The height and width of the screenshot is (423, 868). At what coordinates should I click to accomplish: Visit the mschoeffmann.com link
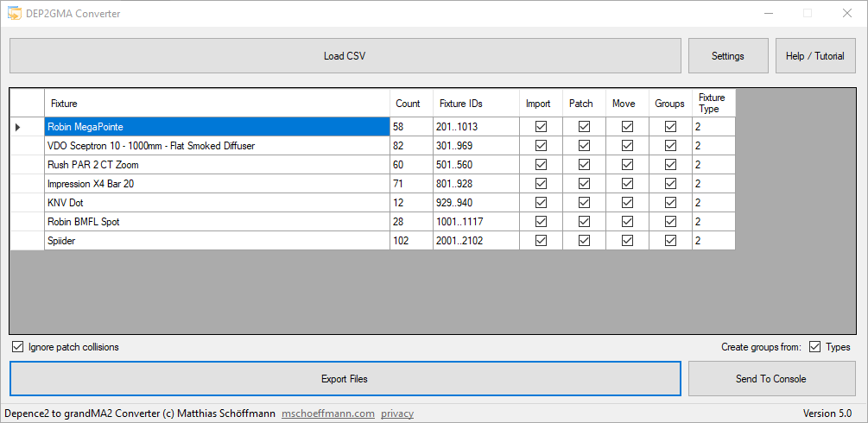[328, 414]
